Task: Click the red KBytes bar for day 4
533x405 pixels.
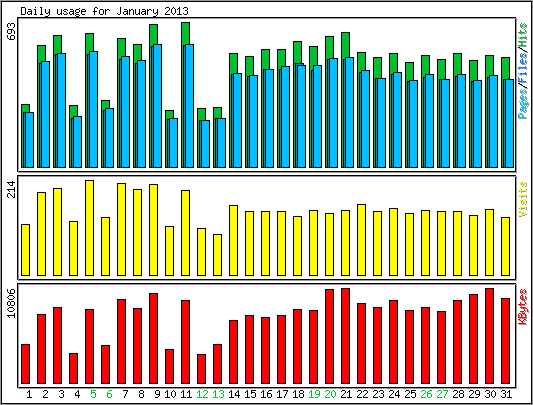Action: coord(73,368)
